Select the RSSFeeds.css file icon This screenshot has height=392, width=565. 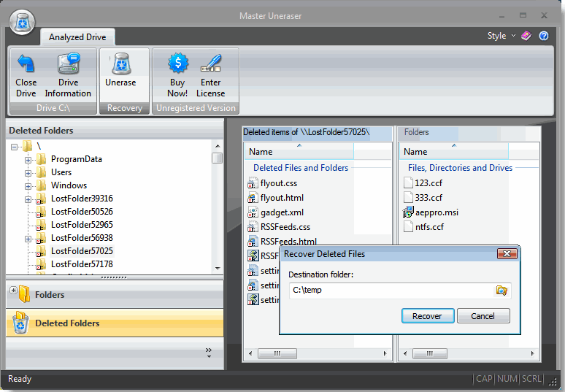pos(253,227)
